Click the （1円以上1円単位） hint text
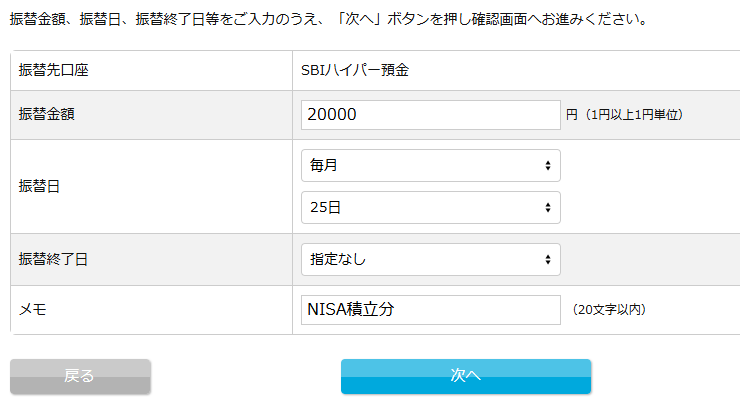 633,115
